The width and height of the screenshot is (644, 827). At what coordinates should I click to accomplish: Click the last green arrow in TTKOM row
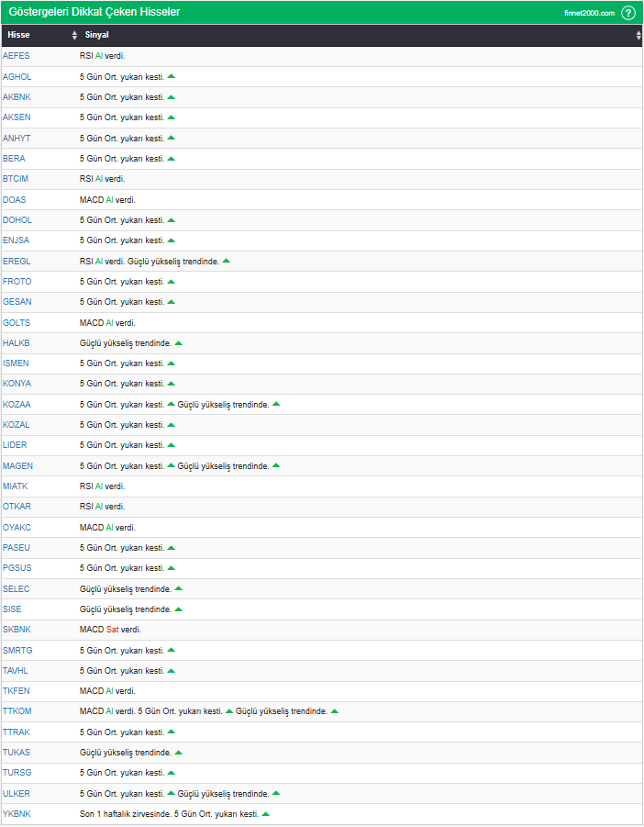pyautogui.click(x=334, y=711)
